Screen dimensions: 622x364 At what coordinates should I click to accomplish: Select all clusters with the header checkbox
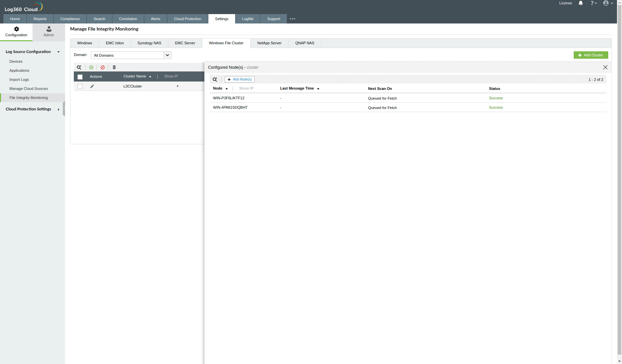pos(80,77)
